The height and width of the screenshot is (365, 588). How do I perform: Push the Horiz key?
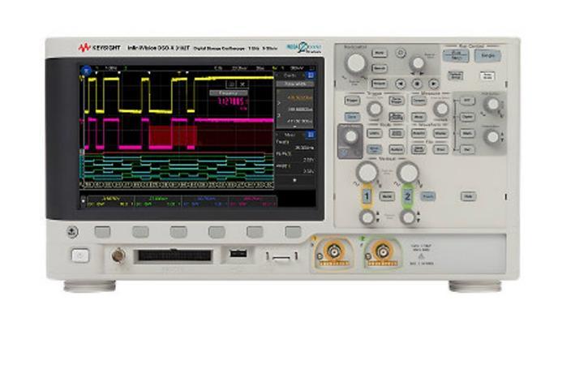click(379, 53)
